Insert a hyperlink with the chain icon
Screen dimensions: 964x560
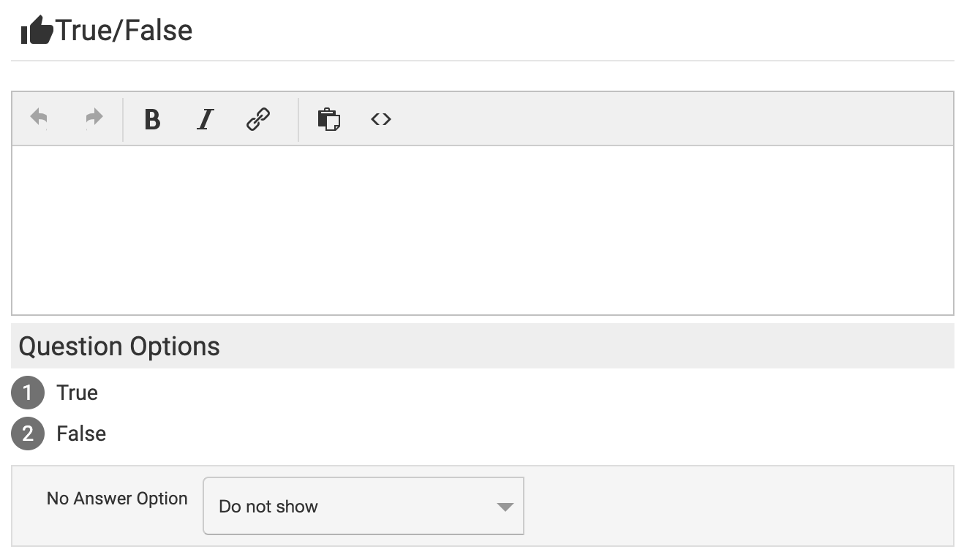(258, 118)
